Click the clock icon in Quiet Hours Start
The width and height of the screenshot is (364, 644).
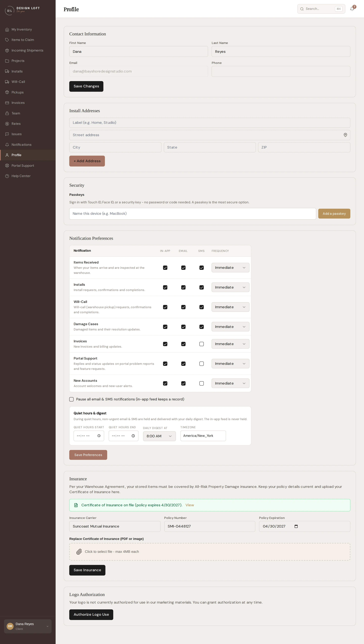click(x=99, y=436)
